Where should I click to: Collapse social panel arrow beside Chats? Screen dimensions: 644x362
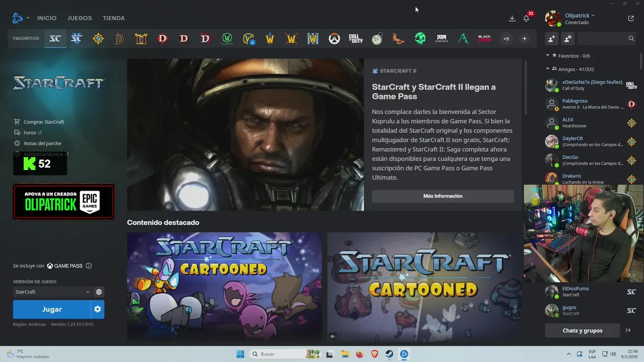tap(628, 330)
